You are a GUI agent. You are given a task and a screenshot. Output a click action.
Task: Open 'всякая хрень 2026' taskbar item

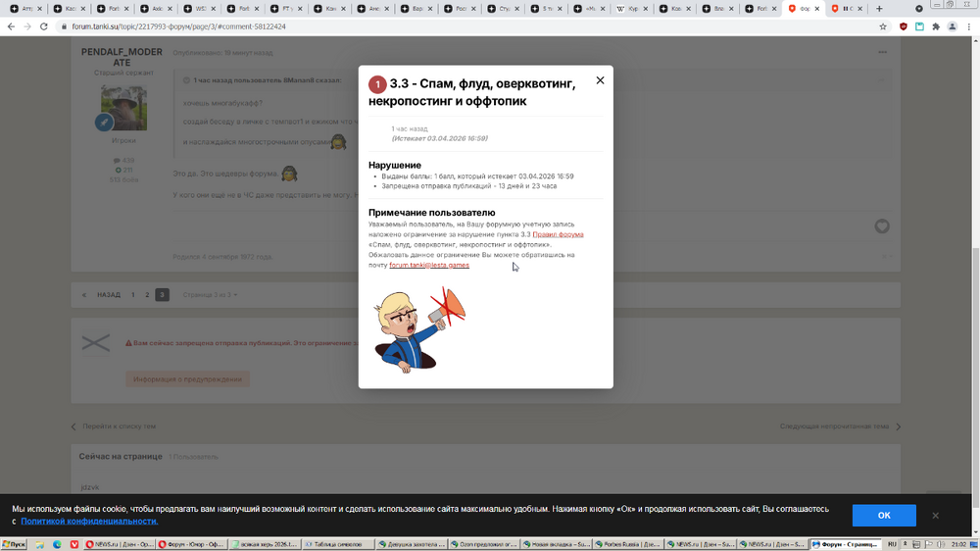263,545
